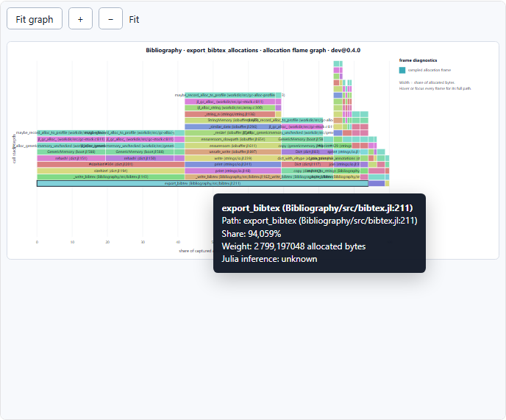Select the _string_n (strings/string.jl) red frame
Screen dimensions: 506x420
tap(229, 114)
